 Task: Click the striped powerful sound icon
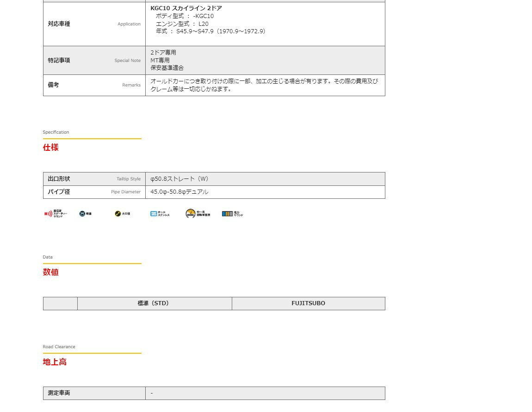click(232, 214)
